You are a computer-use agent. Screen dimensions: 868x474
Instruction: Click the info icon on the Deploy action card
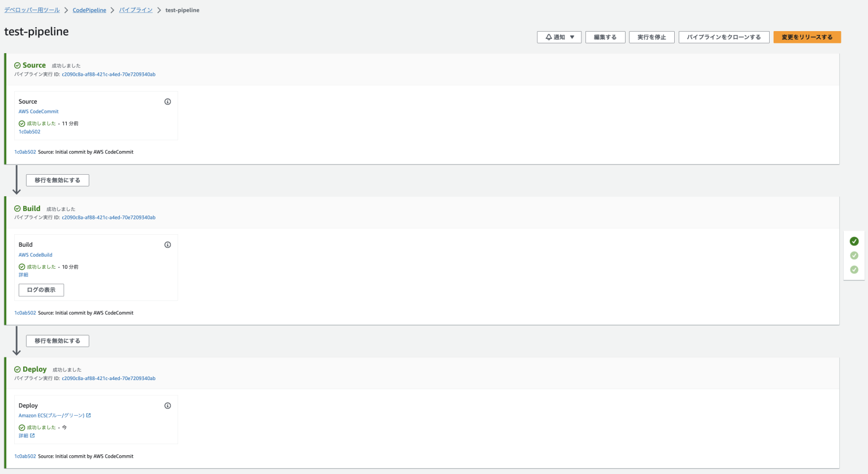click(x=167, y=405)
